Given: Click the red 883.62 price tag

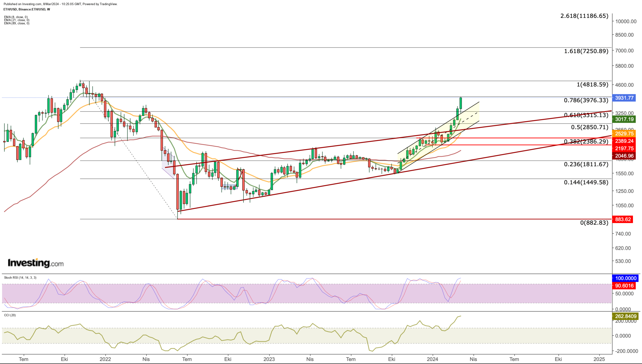Looking at the screenshot, I should tap(622, 219).
